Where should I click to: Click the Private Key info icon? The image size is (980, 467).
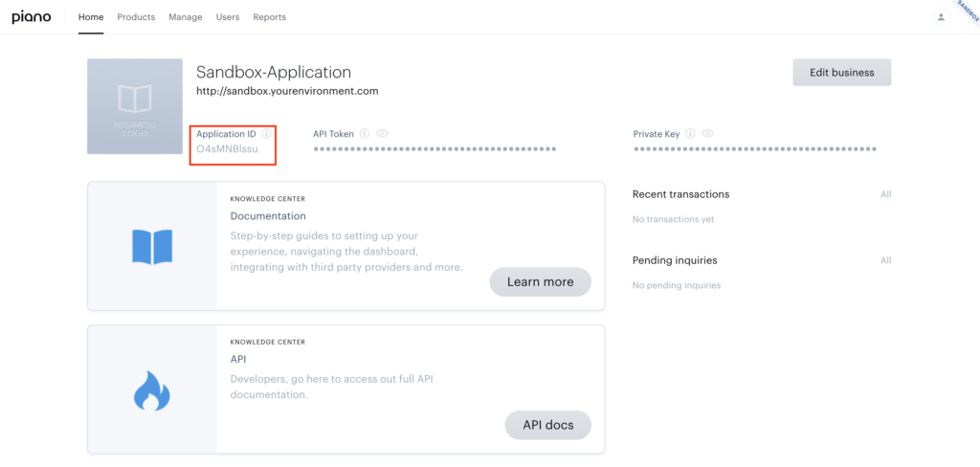click(x=691, y=133)
